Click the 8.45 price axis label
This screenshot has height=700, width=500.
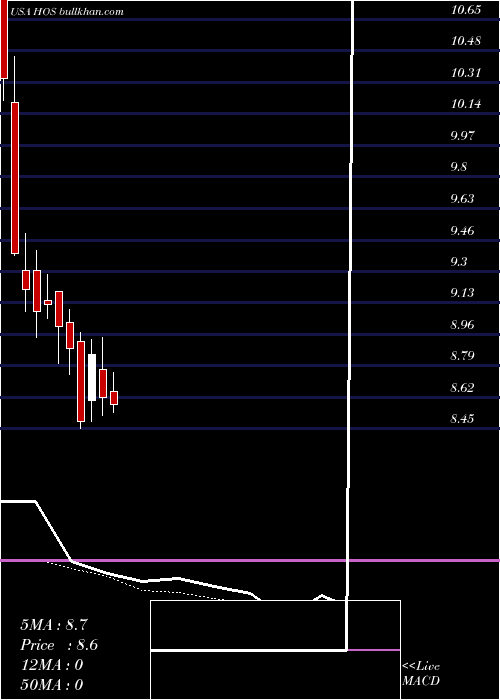pos(462,419)
